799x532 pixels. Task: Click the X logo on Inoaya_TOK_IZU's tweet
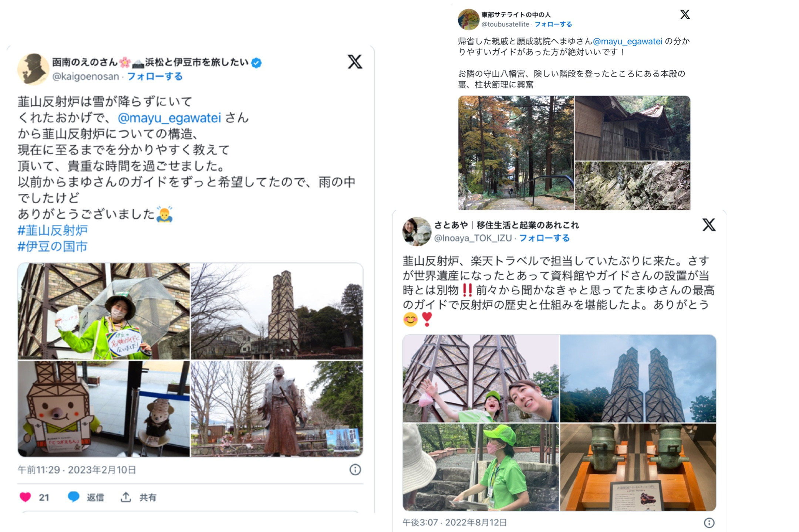tap(709, 224)
